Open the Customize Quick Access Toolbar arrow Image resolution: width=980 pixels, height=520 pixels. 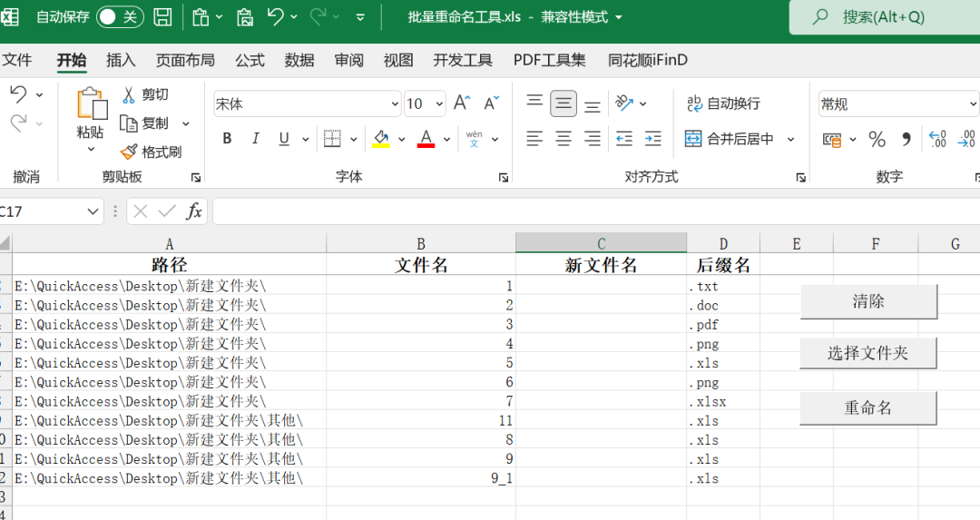point(360,17)
